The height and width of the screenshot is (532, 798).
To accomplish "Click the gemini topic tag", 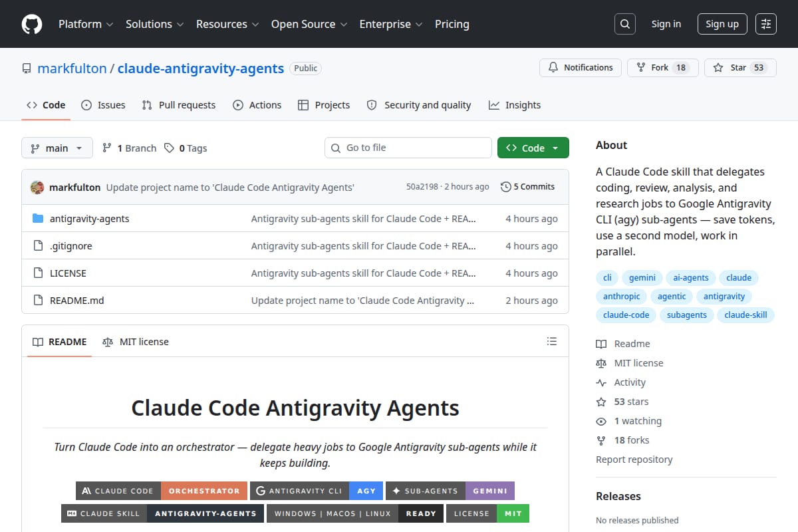I will (642, 278).
